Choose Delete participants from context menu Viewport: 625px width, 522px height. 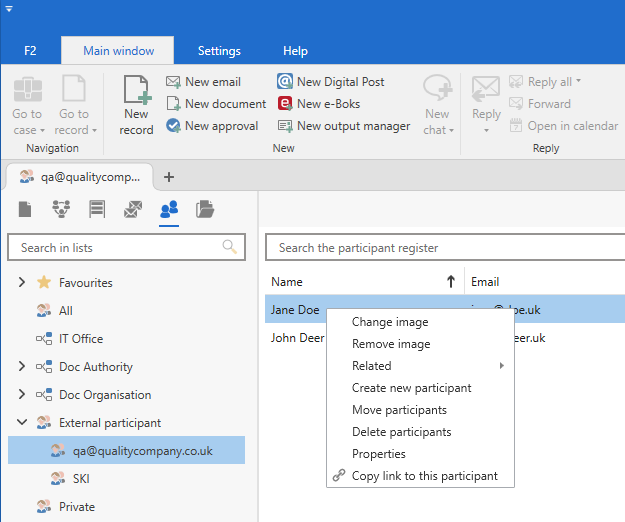tap(401, 432)
